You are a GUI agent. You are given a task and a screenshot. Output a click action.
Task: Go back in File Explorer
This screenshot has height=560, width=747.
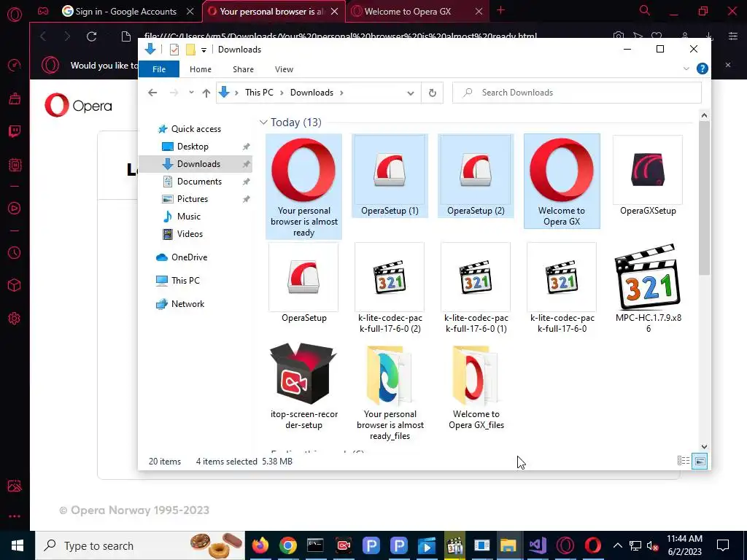click(x=152, y=93)
